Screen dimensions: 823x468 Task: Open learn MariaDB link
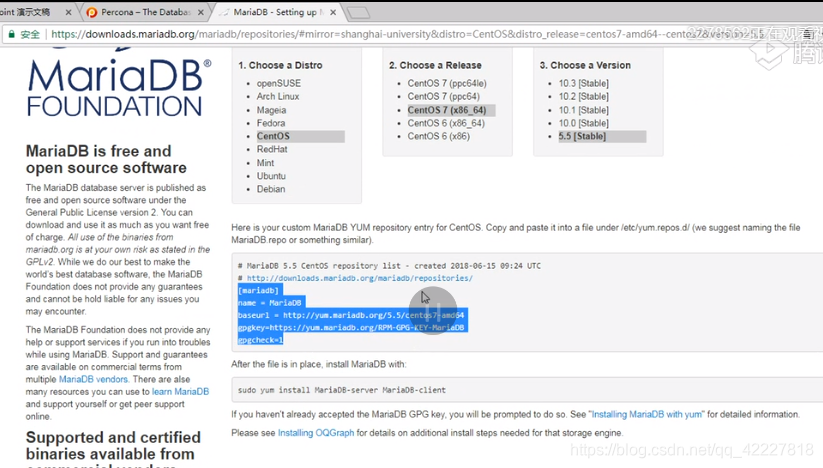tap(180, 392)
